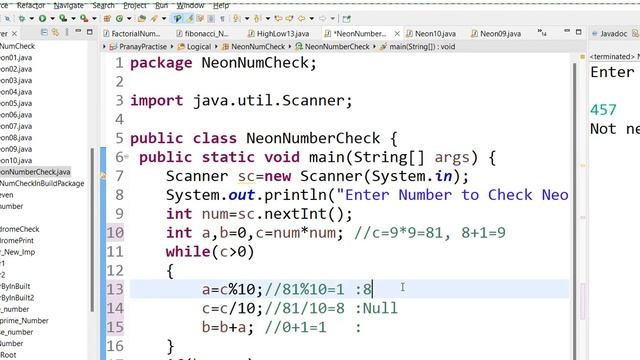Expand breadcrumb arrow before NeonNumberCheck class

pyautogui.click(x=290, y=47)
